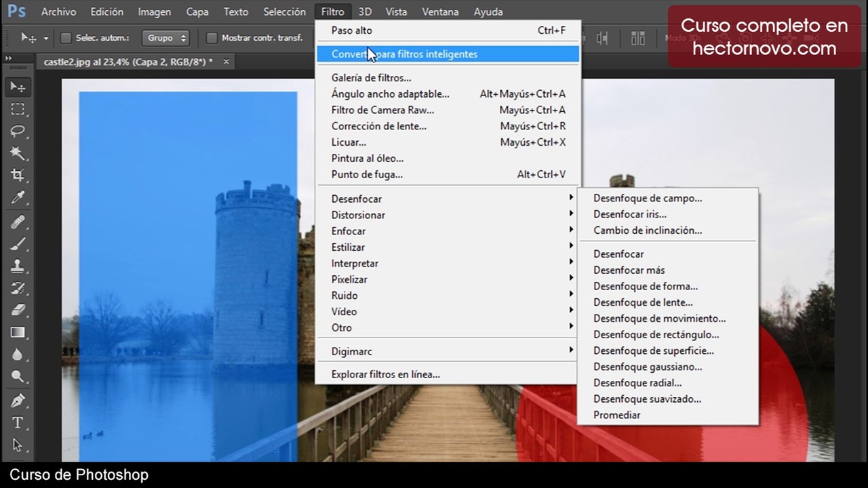
Task: Select the Magic Wand tool
Action: pyautogui.click(x=18, y=153)
